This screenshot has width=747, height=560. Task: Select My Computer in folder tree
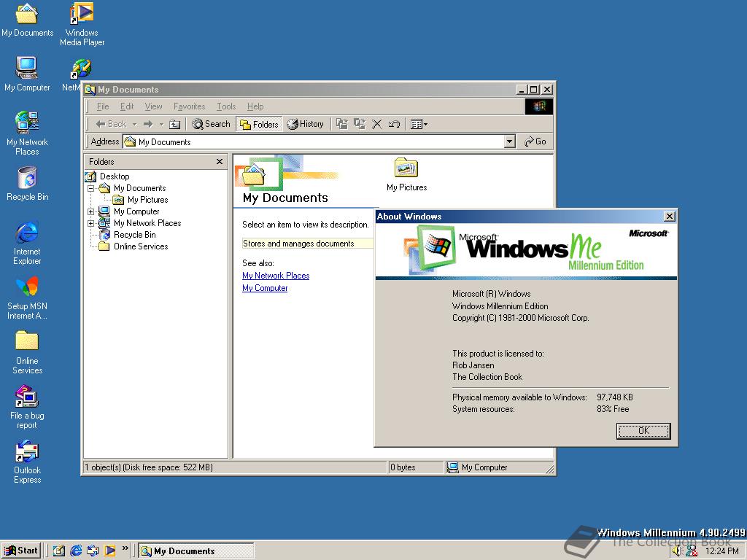[x=136, y=211]
